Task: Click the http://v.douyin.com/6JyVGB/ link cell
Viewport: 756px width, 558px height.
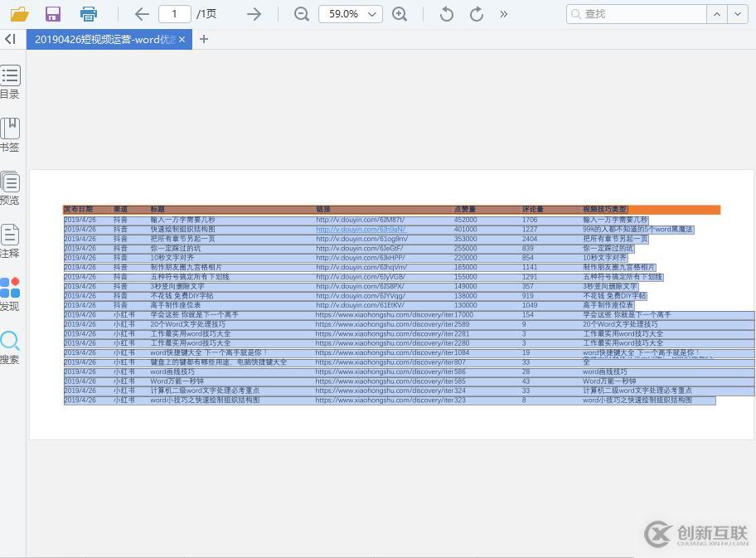Action: pyautogui.click(x=360, y=277)
